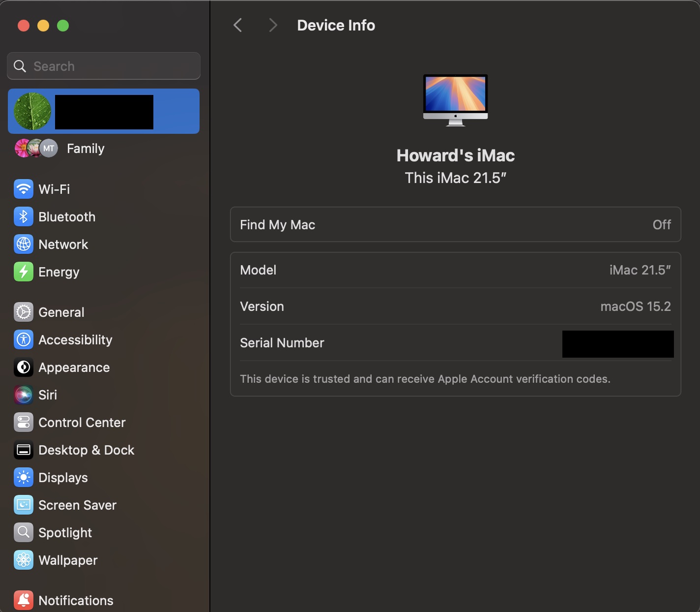Viewport: 700px width, 612px height.
Task: Click the Howard's iMac device name
Action: [456, 155]
